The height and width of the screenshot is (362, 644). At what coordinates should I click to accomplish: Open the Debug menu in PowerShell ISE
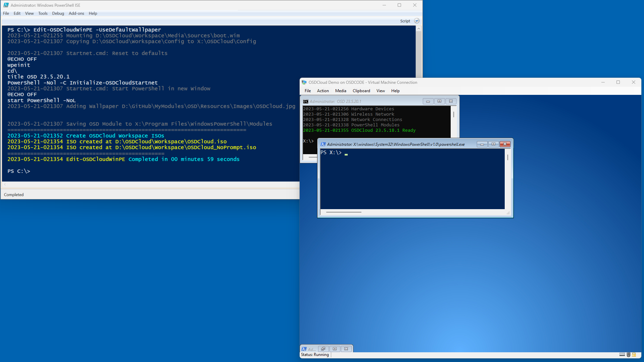(58, 13)
